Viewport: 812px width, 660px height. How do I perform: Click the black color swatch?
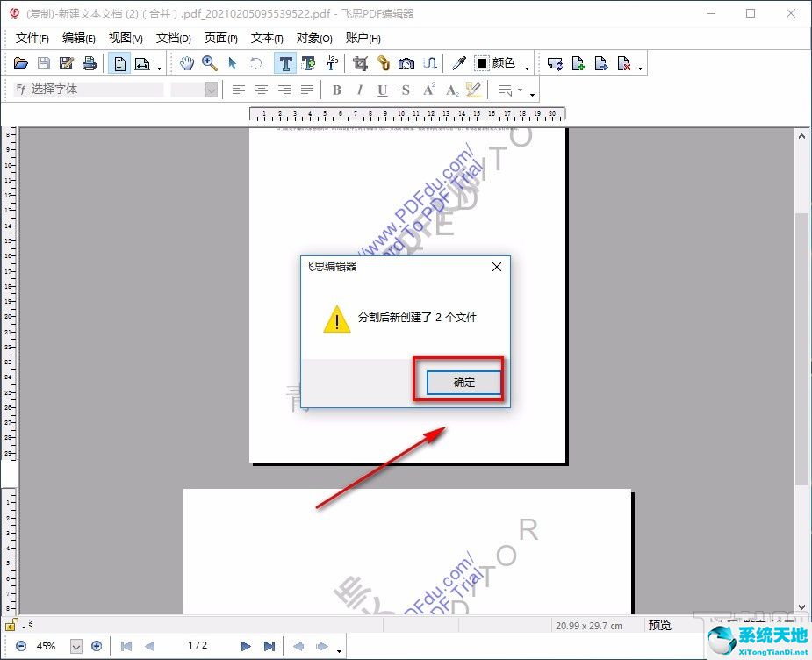(482, 63)
